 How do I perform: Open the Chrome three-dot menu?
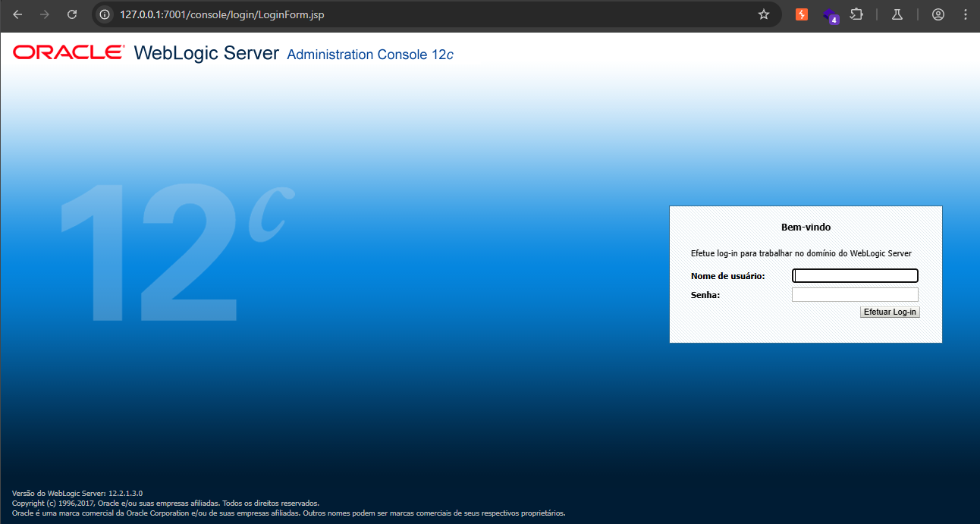coord(965,14)
